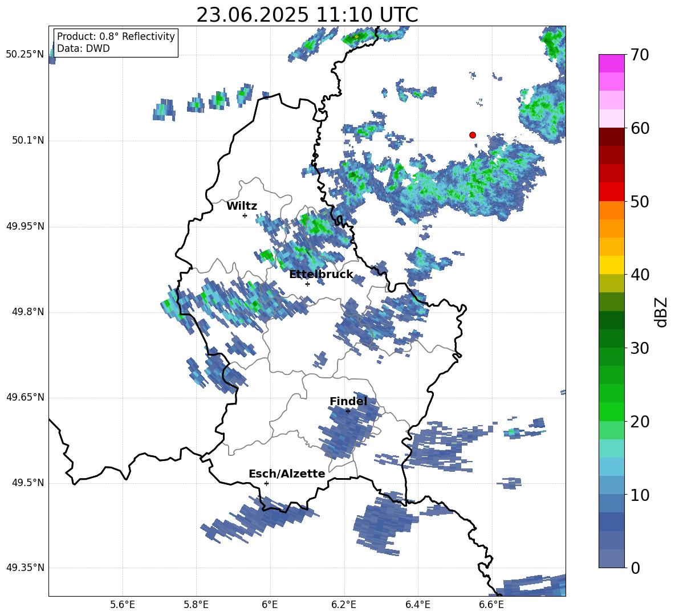Image resolution: width=675 pixels, height=616 pixels.
Task: Click the colorbar tick label 50
Action: [x=640, y=202]
